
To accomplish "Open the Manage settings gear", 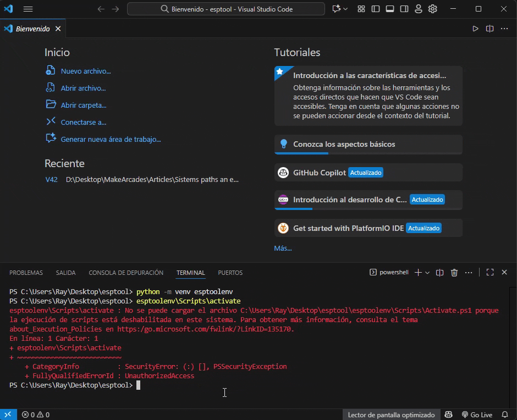I will 433,9.
